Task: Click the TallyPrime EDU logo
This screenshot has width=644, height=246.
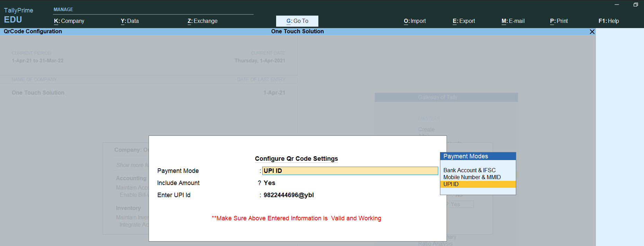Action: click(x=18, y=15)
